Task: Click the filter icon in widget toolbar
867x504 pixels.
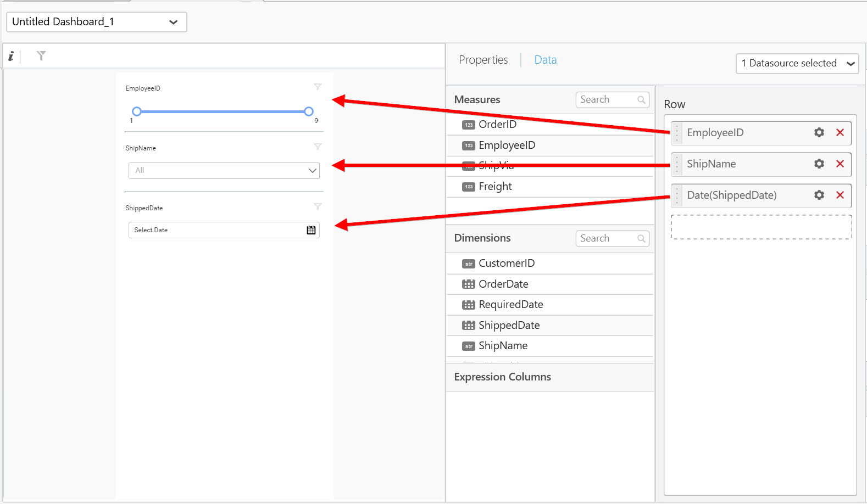Action: pyautogui.click(x=41, y=56)
